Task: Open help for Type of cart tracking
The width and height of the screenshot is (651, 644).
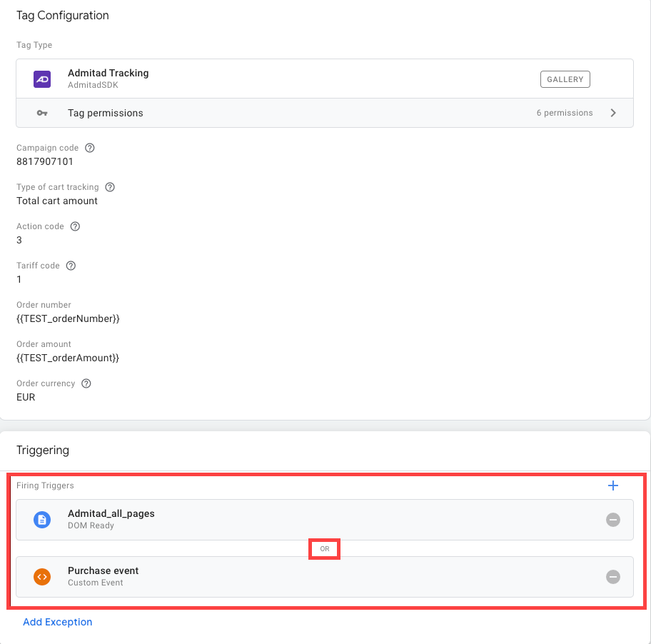Action: point(110,187)
